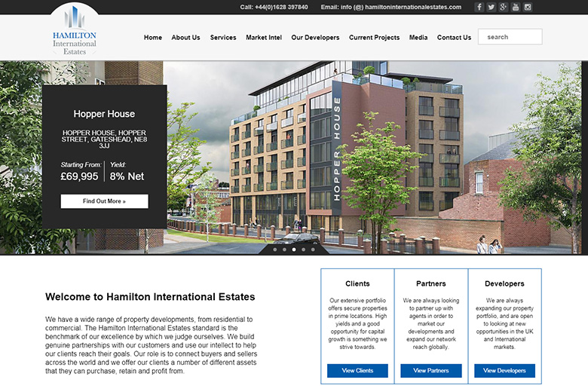588x392 pixels.
Task: Go to the Media page
Action: tap(418, 38)
